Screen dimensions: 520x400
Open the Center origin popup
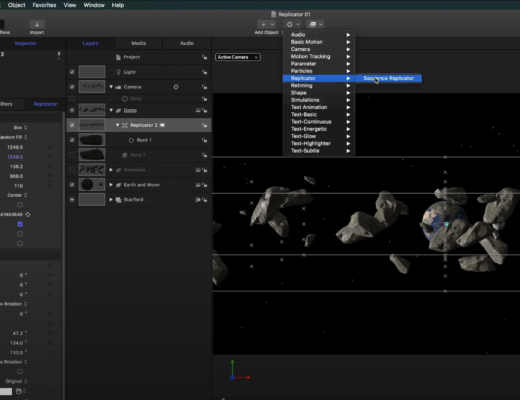click(17, 195)
